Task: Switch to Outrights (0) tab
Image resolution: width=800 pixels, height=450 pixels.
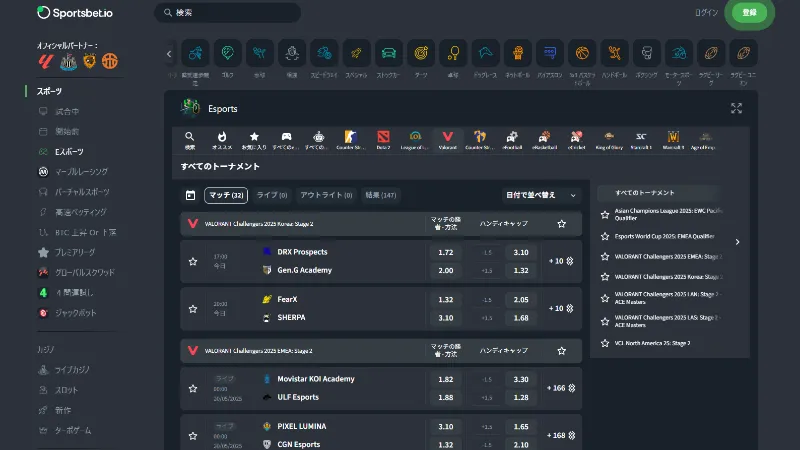Action: click(x=326, y=195)
